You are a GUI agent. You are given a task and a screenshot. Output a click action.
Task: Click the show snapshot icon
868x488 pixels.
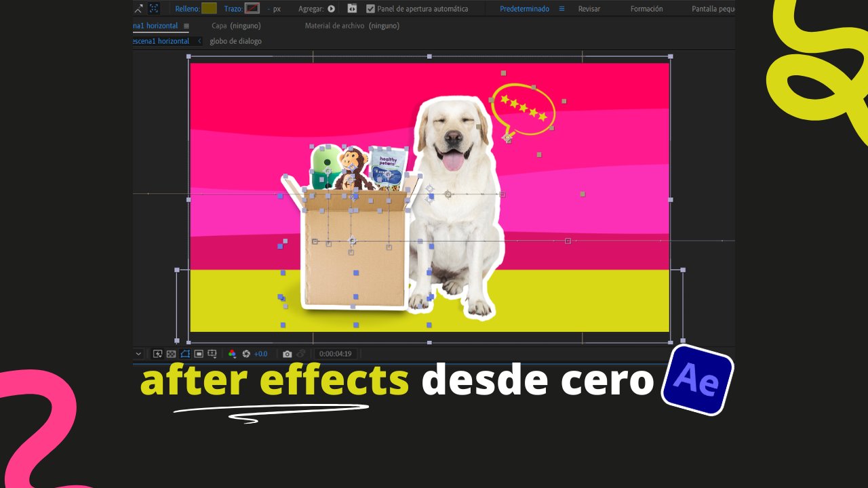click(301, 354)
